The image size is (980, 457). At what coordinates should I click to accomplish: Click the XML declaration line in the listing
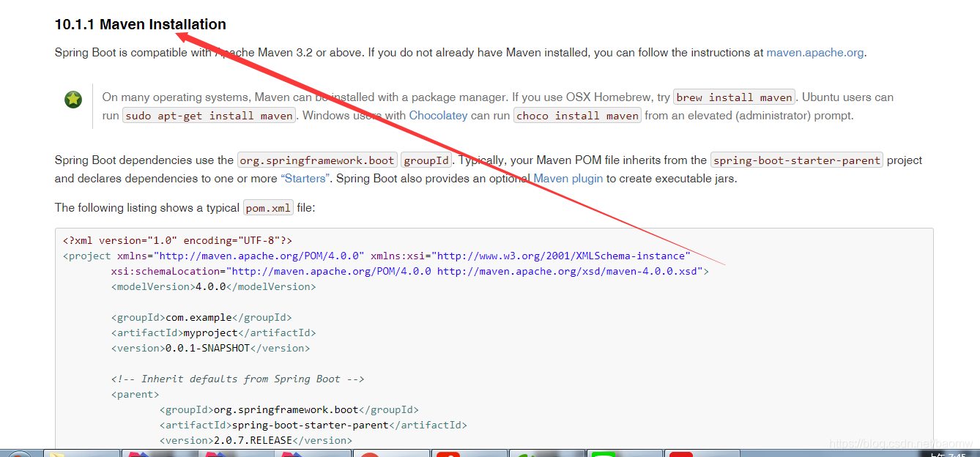(177, 240)
